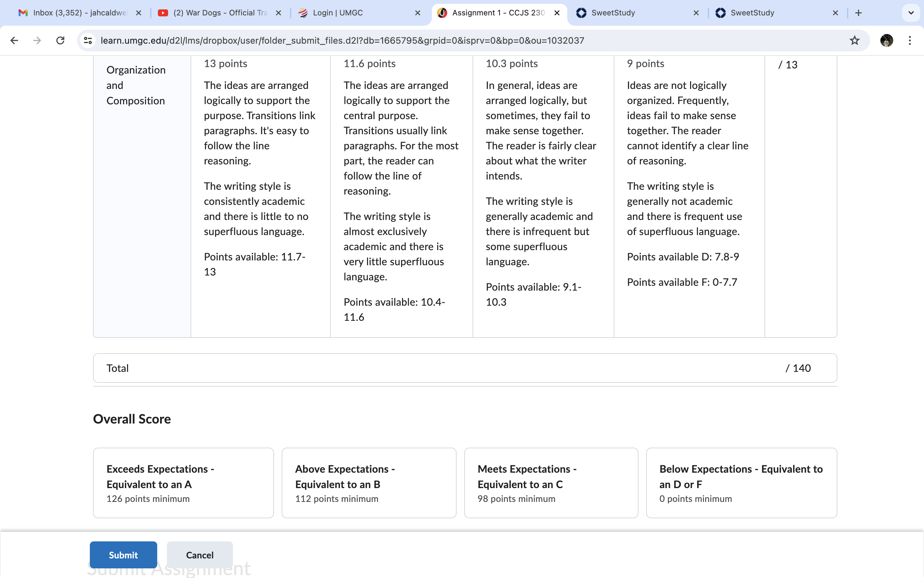Click '112 points minimum' text
Screen dimensions: 924x578
click(337, 498)
